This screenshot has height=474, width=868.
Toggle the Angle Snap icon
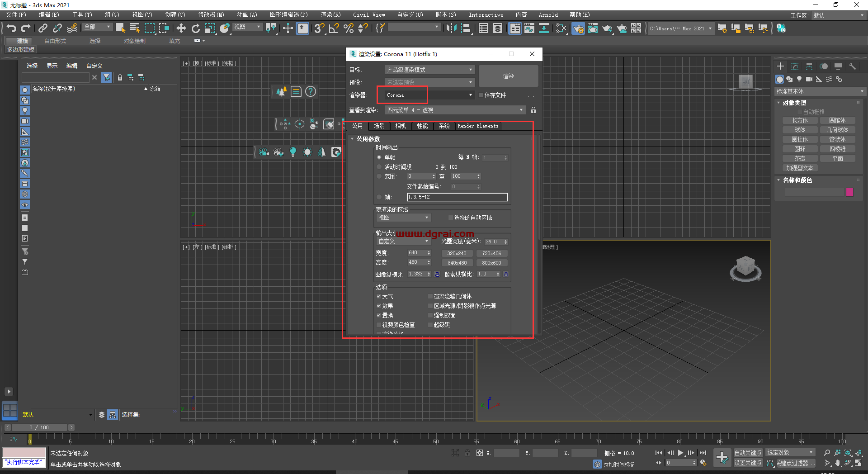334,28
